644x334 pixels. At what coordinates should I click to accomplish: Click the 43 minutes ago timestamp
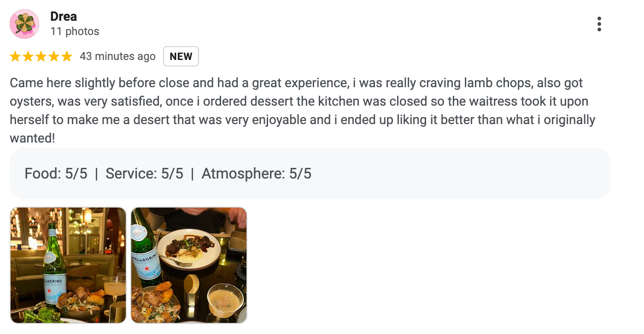[118, 56]
